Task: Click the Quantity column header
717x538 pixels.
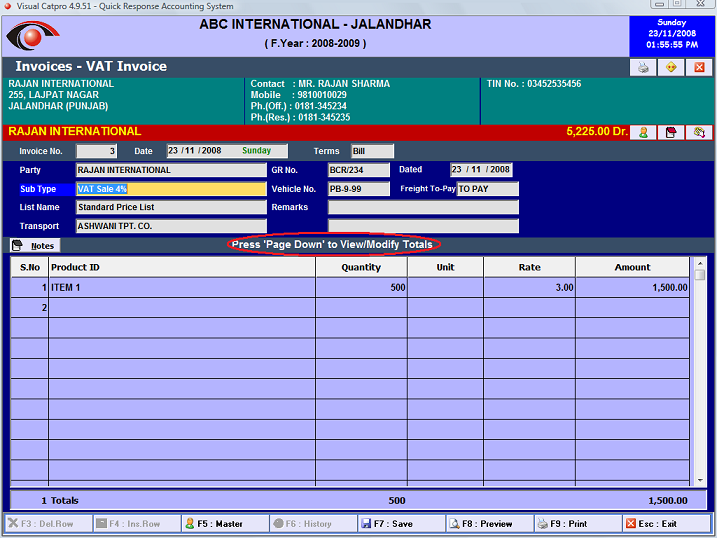Action: 361,267
